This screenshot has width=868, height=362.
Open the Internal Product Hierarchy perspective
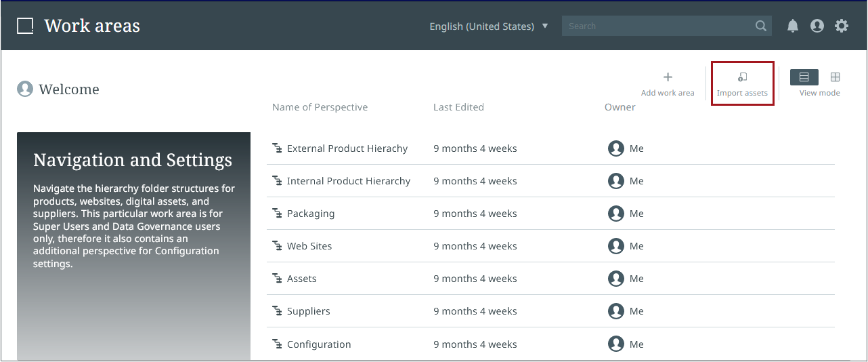348,181
